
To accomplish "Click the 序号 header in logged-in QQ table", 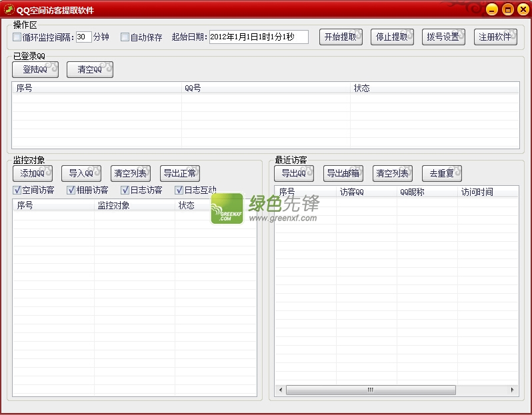I will [x=97, y=88].
